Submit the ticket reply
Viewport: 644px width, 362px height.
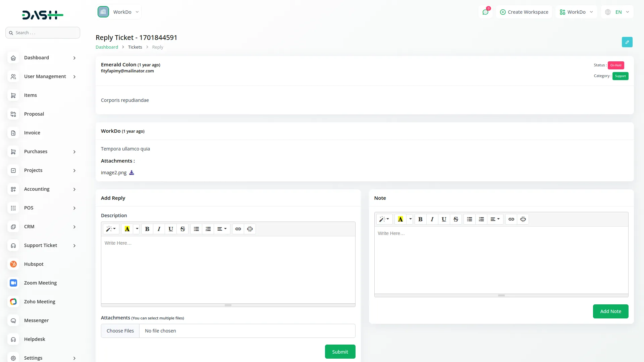[340, 351]
